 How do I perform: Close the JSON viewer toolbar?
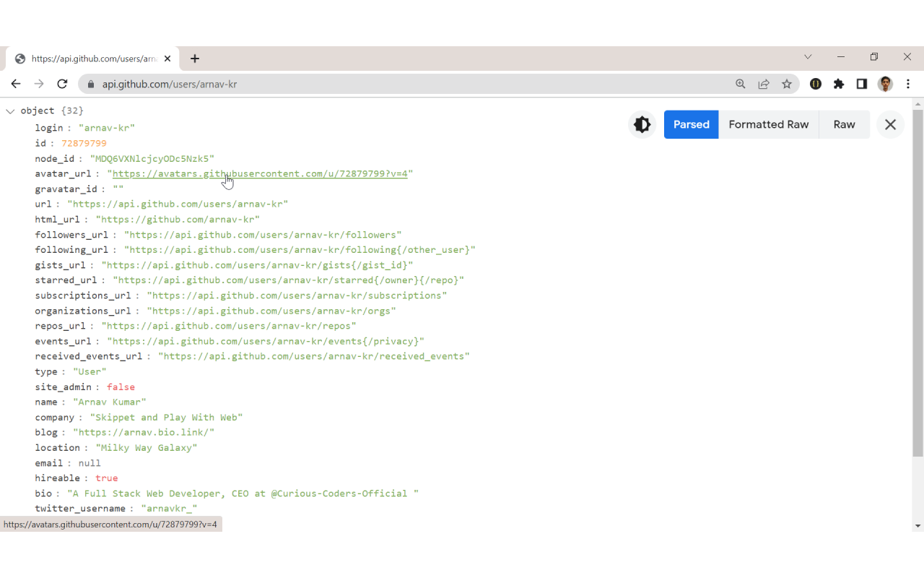(890, 124)
